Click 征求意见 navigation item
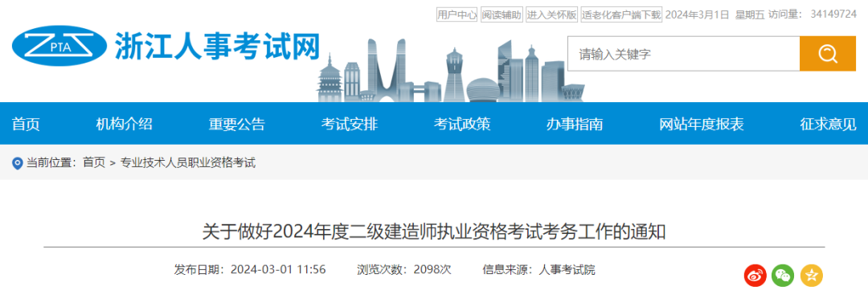The width and height of the screenshot is (868, 303). [828, 124]
